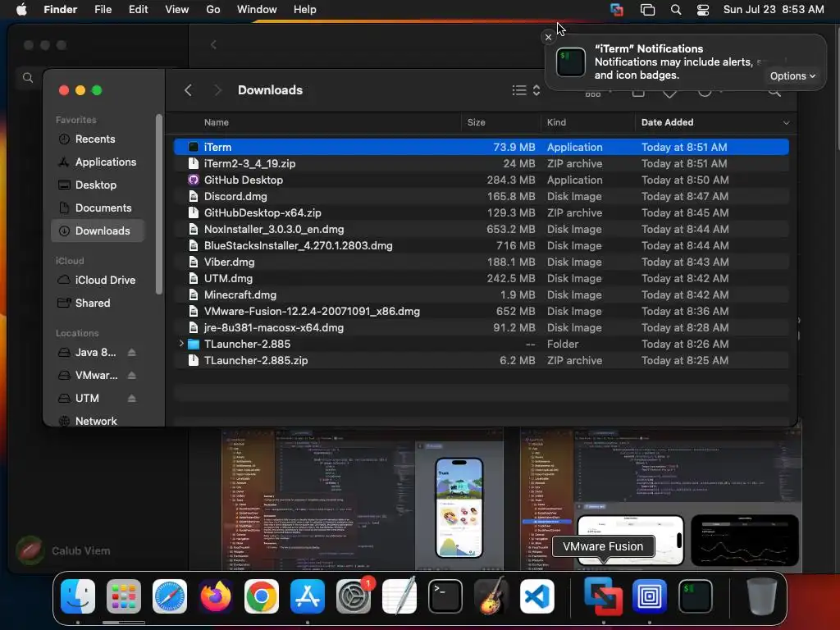
Task: Dismiss the iTerm notification with X
Action: [x=548, y=37]
